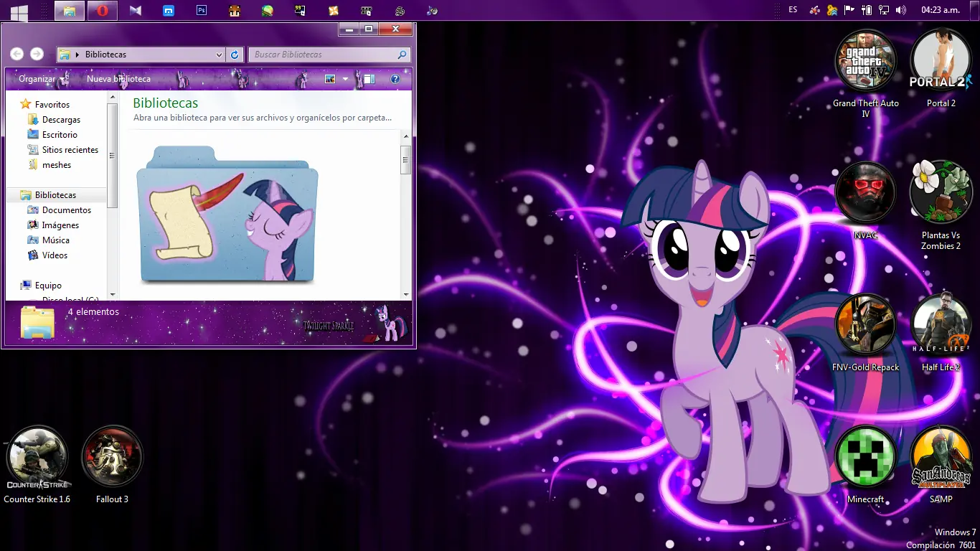The height and width of the screenshot is (551, 980).
Task: Click the green planet taskbar icon
Action: [x=268, y=11]
